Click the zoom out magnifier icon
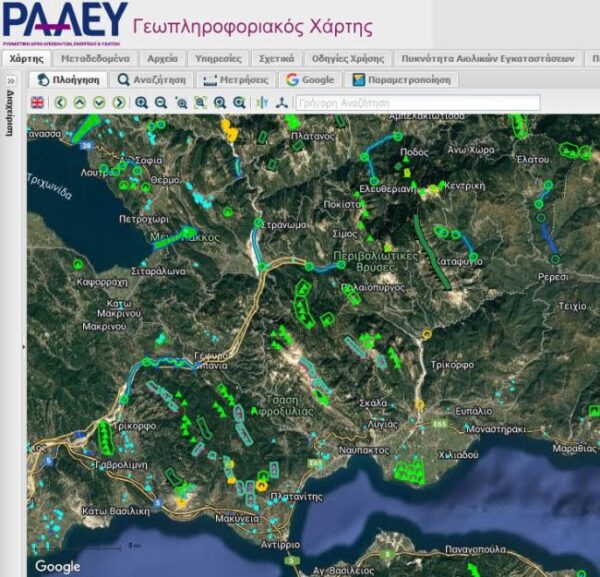Viewport: 600px width, 577px height. [x=161, y=102]
